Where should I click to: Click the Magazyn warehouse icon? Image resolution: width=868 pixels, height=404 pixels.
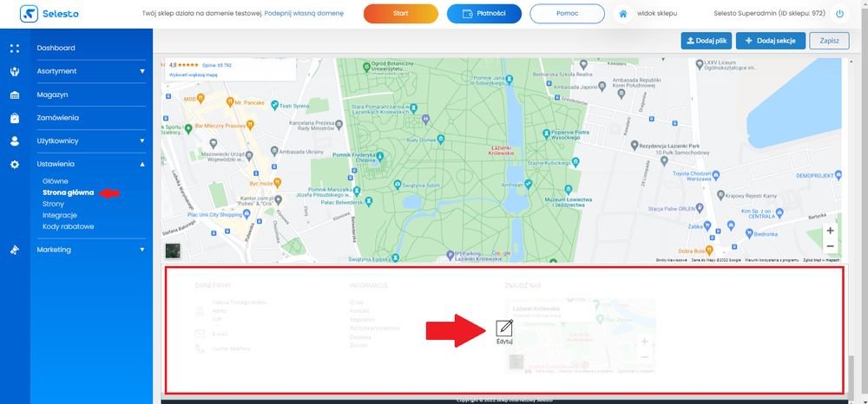(15, 95)
